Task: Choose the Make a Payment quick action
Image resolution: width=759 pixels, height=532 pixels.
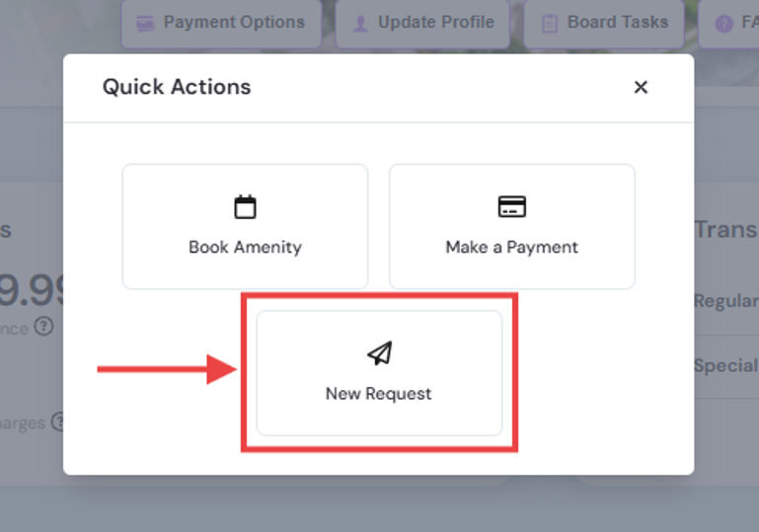Action: [x=511, y=227]
